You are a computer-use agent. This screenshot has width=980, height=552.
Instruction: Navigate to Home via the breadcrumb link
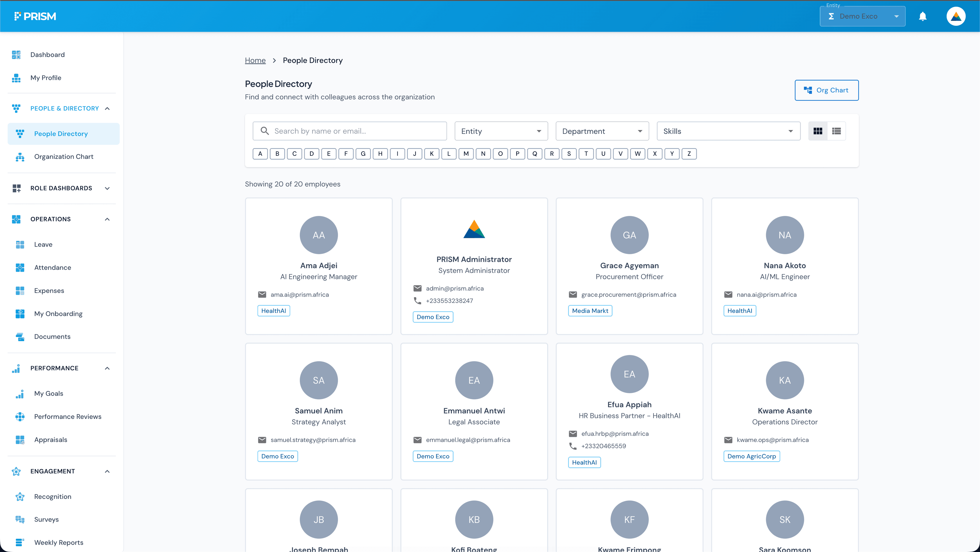(255, 60)
